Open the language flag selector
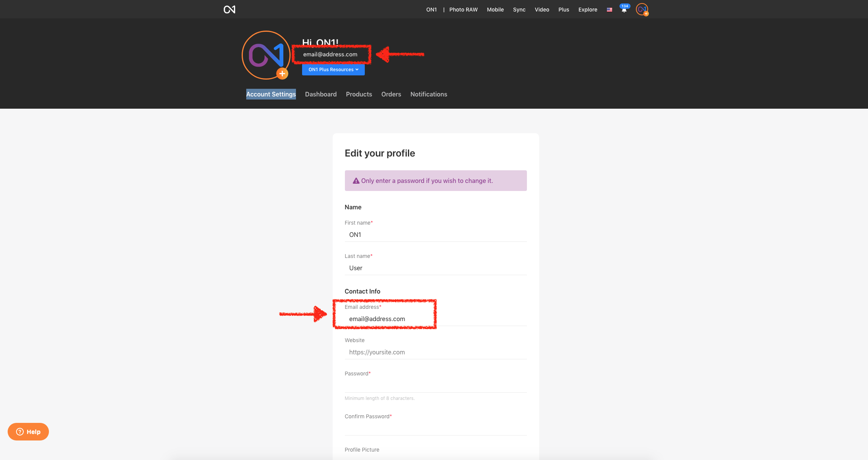Viewport: 868px width, 460px height. pos(610,10)
